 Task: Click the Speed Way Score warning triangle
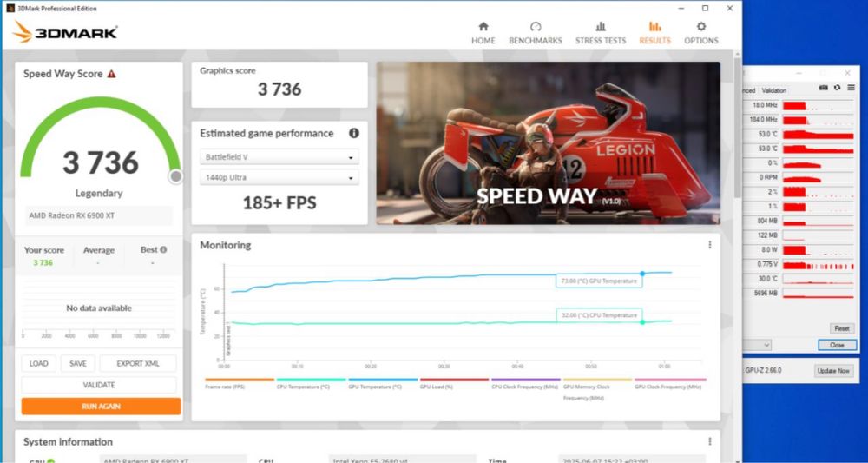click(x=112, y=74)
